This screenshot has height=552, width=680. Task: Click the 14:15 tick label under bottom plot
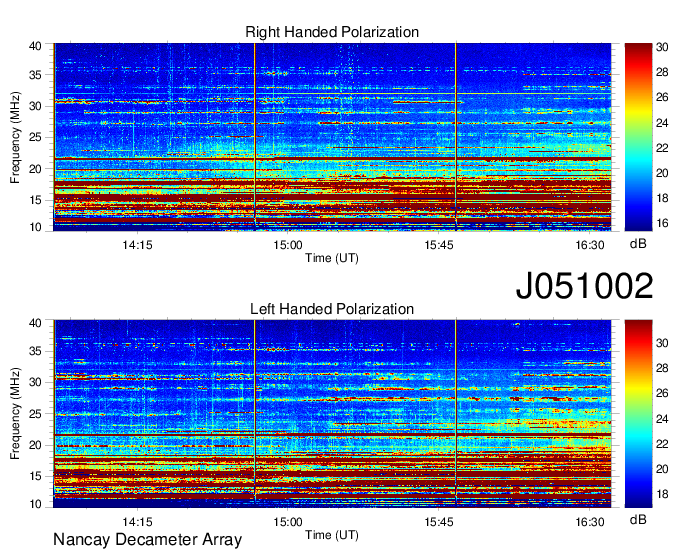[x=137, y=522]
